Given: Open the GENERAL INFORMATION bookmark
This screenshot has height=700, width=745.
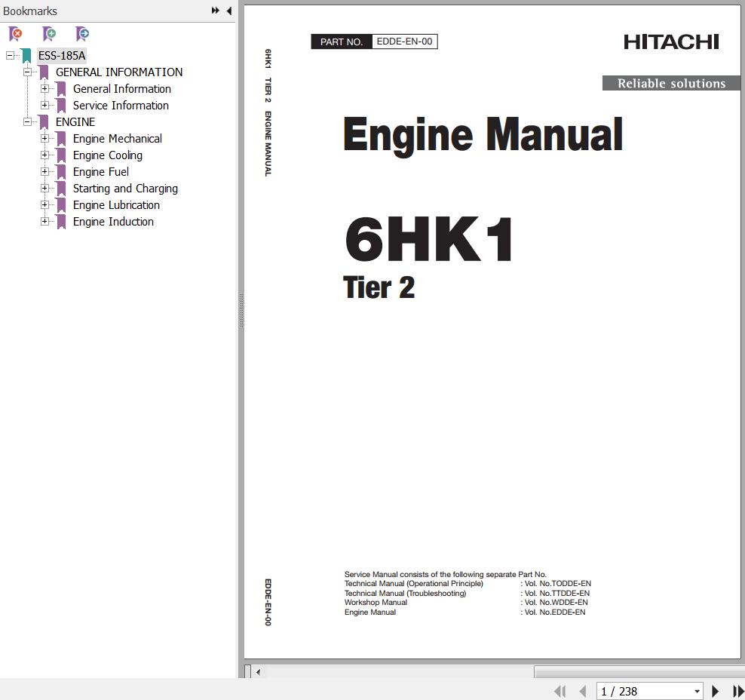Looking at the screenshot, I should (x=119, y=72).
